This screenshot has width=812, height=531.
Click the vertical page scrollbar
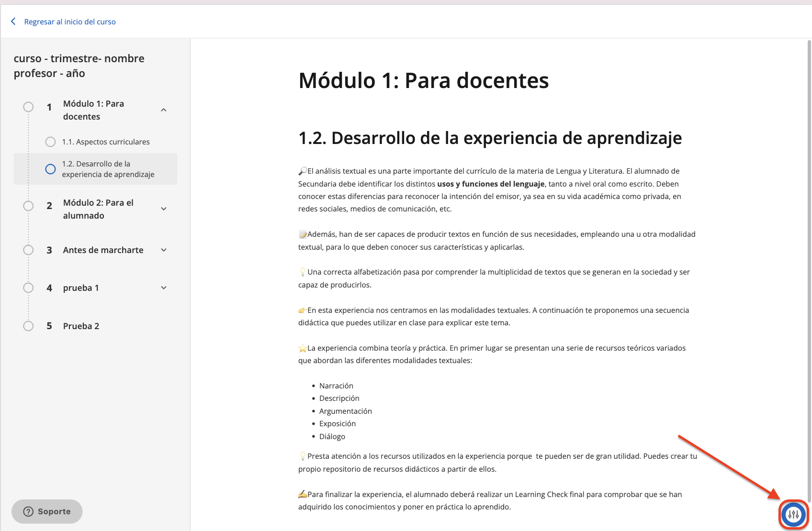(809, 270)
